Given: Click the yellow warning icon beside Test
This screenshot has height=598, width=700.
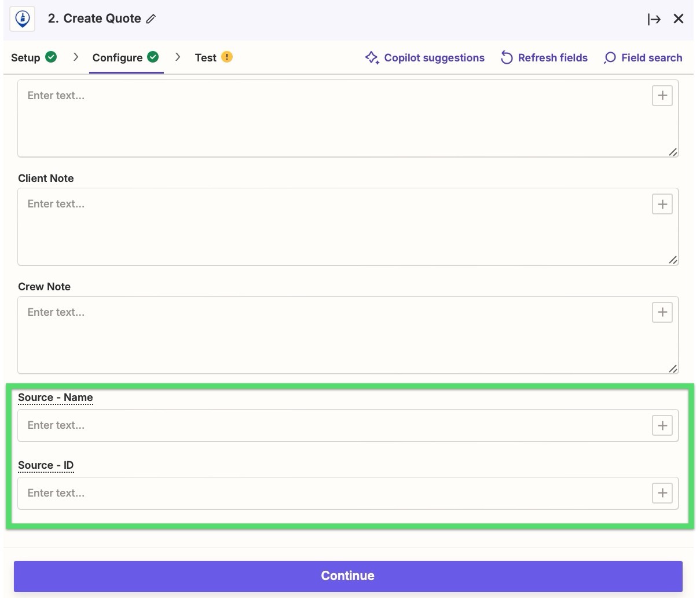Looking at the screenshot, I should (227, 57).
